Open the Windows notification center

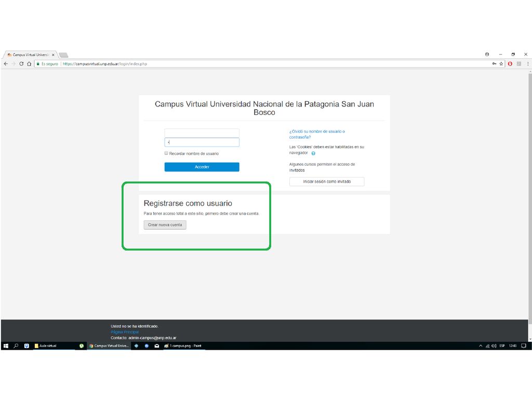tap(524, 345)
